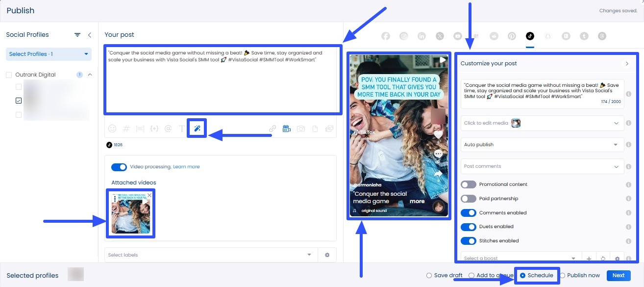Select the TikTok tab above Customize your post
This screenshot has width=644, height=287.
529,35
